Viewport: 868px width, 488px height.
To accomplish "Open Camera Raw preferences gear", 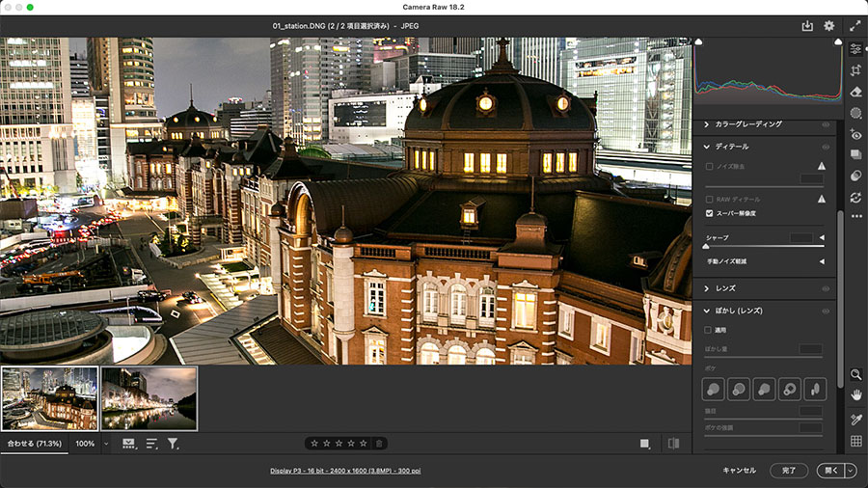I will click(828, 26).
